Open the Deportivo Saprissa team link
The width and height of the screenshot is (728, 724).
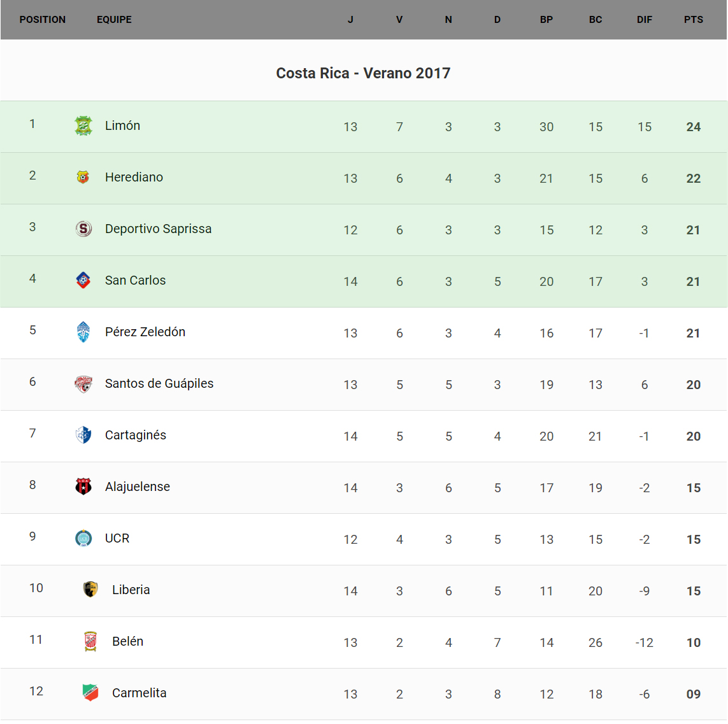(158, 229)
